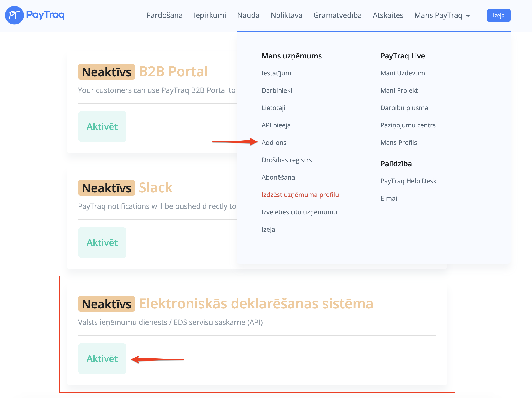This screenshot has width=532, height=398.
Task: Open Iestatījumi under Mans uzņēmums
Action: [277, 73]
